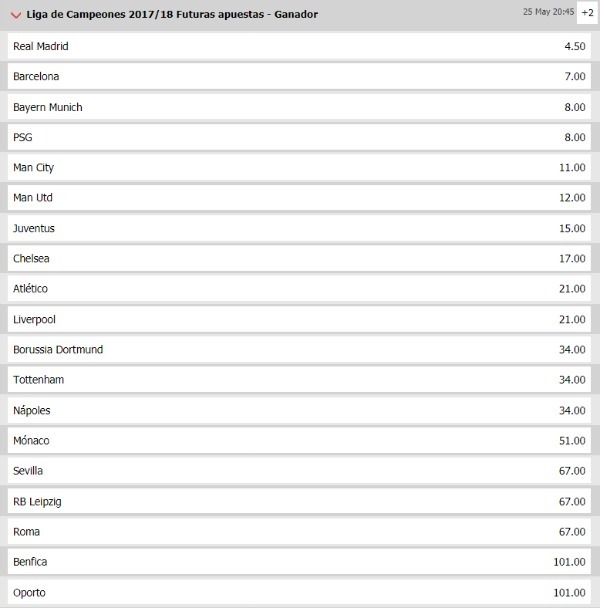
Task: Pick Oporto at 101.00 odds
Action: click(x=299, y=592)
